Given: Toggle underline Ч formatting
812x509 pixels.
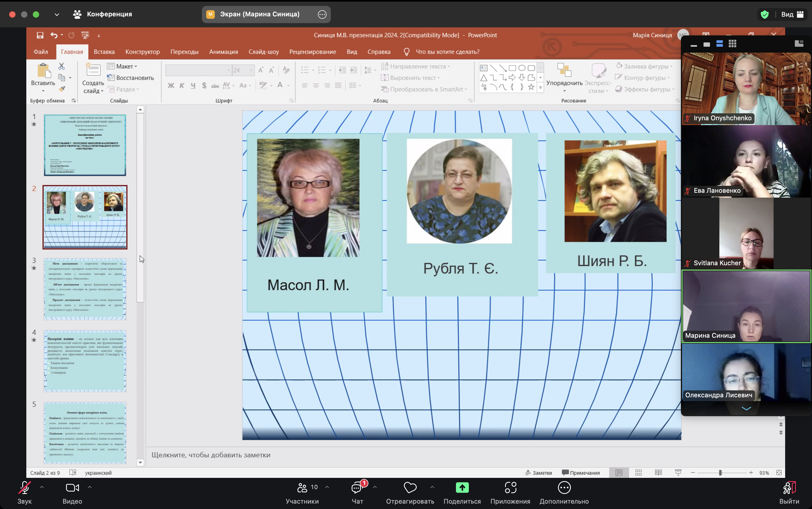Looking at the screenshot, I should click(x=193, y=86).
